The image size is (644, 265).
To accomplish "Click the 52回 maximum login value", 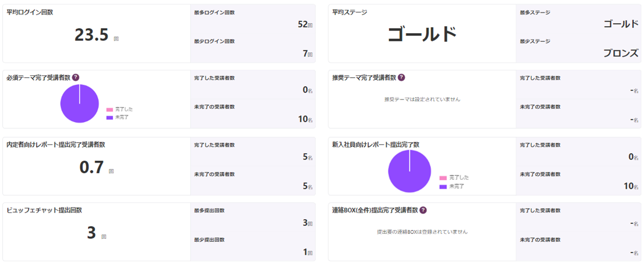I will coord(305,24).
